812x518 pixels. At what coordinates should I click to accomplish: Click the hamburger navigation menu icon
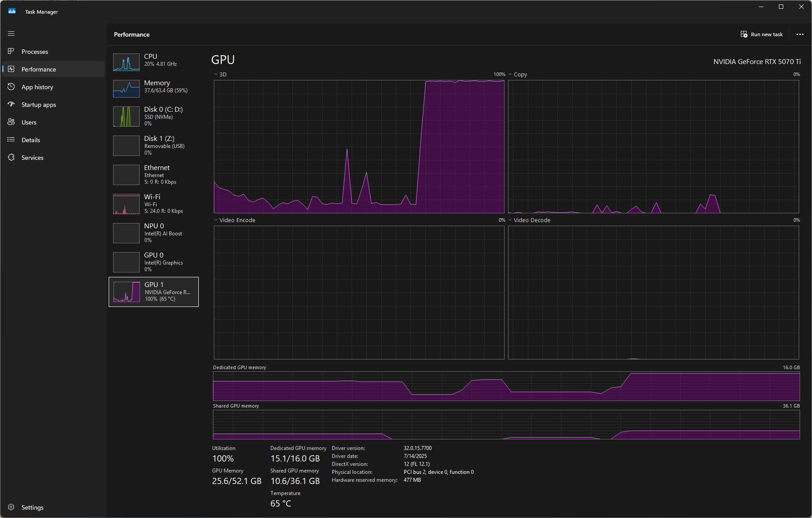tap(11, 34)
